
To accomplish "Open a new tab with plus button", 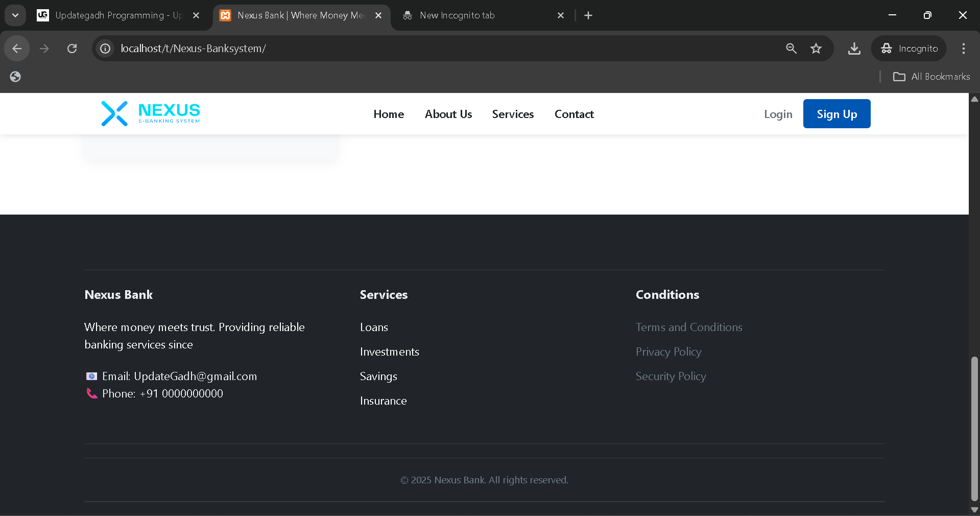I will (x=588, y=15).
